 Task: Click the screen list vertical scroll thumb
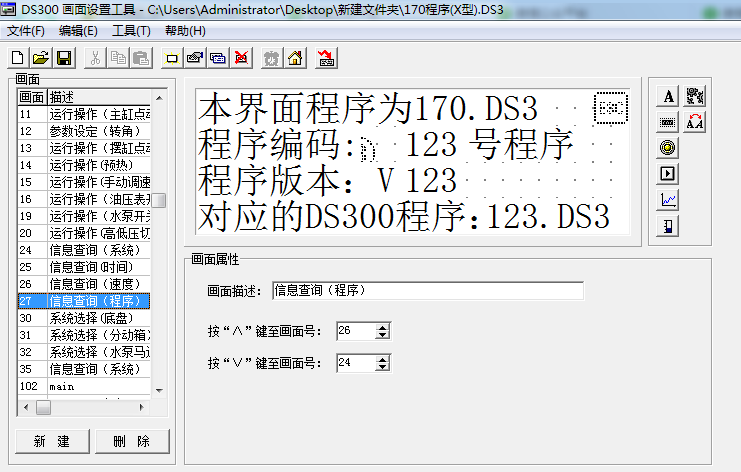159,200
